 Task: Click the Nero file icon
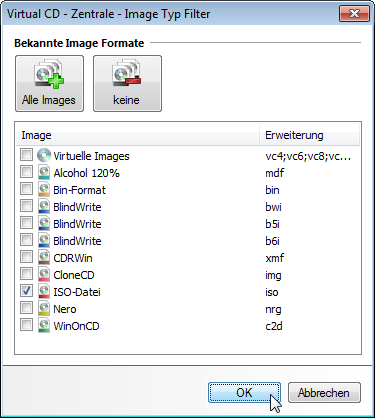[x=44, y=309]
